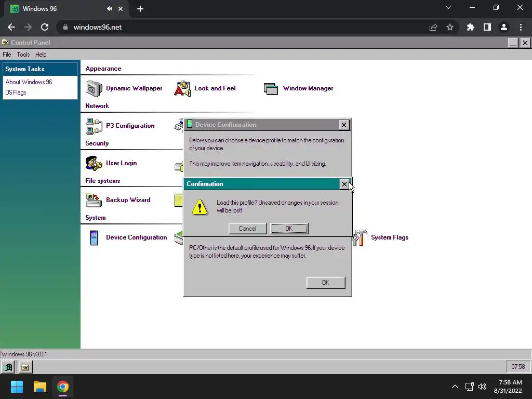This screenshot has width=532, height=399.
Task: Show hidden tray icons chevron
Action: (x=455, y=387)
